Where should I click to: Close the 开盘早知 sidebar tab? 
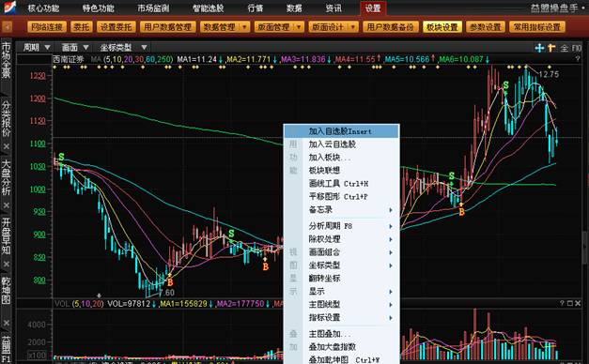(7, 265)
